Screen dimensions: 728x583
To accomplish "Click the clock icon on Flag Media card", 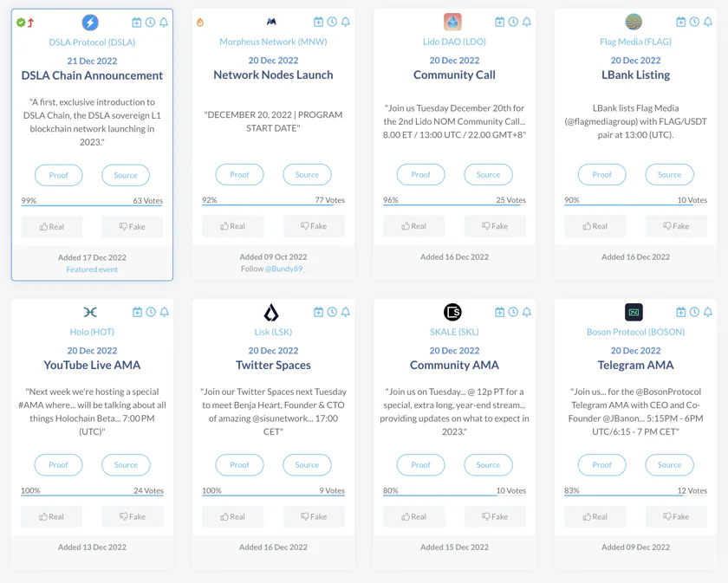I will [x=694, y=22].
